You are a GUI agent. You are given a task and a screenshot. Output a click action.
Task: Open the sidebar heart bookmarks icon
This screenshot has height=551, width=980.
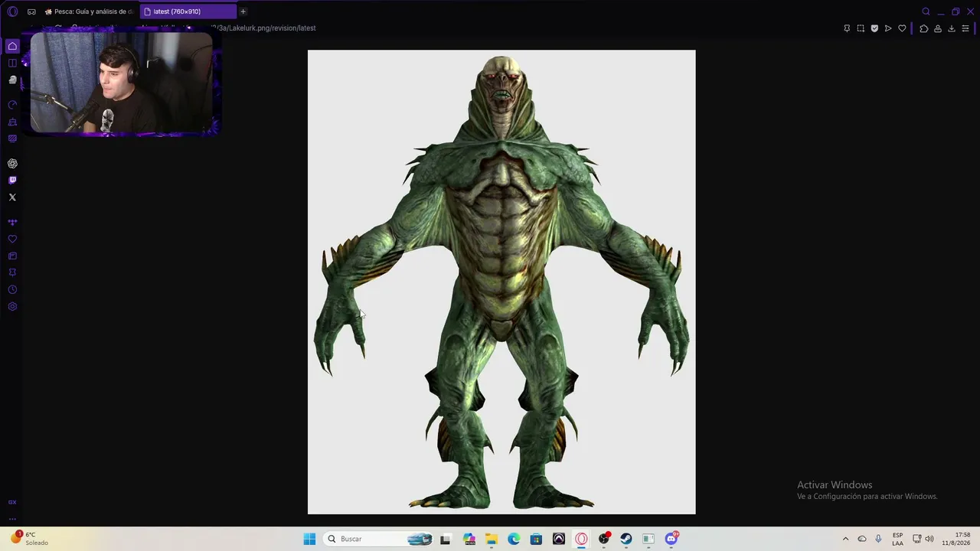click(x=12, y=239)
